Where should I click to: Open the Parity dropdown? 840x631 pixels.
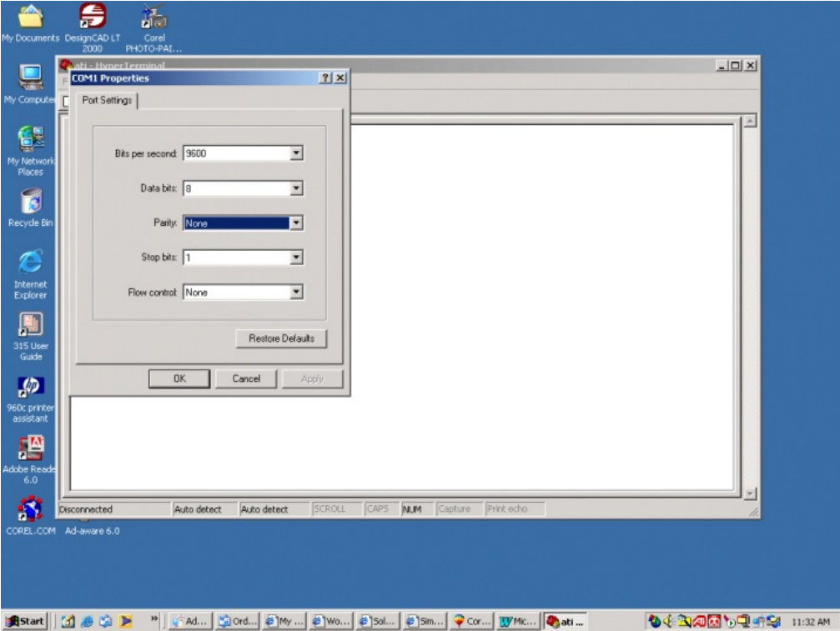point(296,223)
